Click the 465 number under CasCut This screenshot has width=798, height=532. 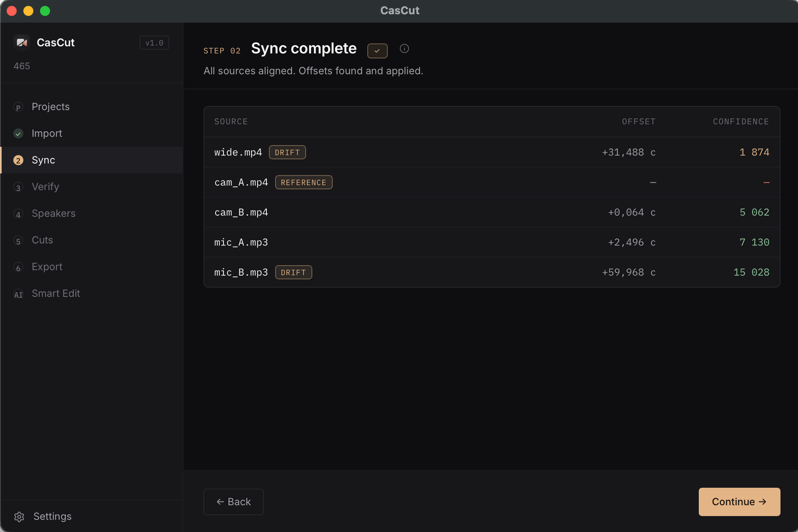[22, 66]
